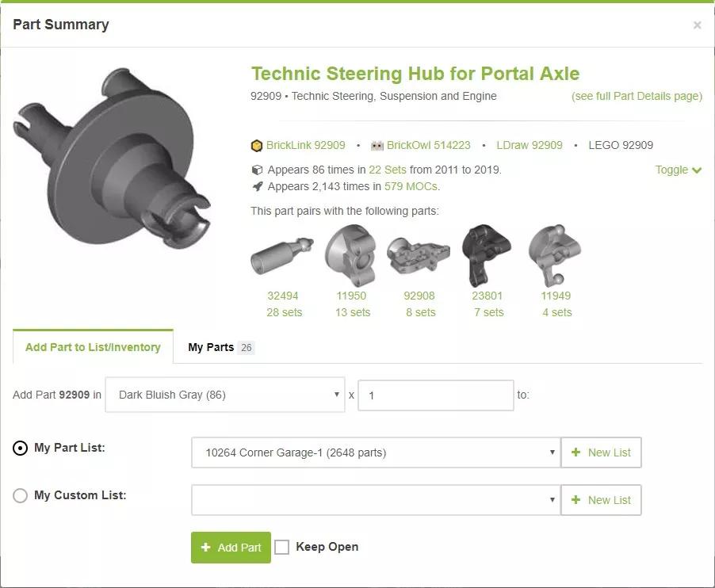Click the green Add Part button
715x588 pixels.
(x=231, y=548)
